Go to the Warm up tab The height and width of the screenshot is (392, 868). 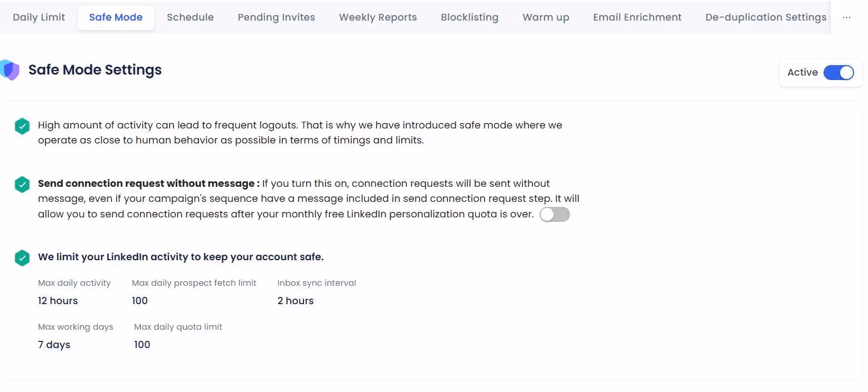click(x=545, y=17)
